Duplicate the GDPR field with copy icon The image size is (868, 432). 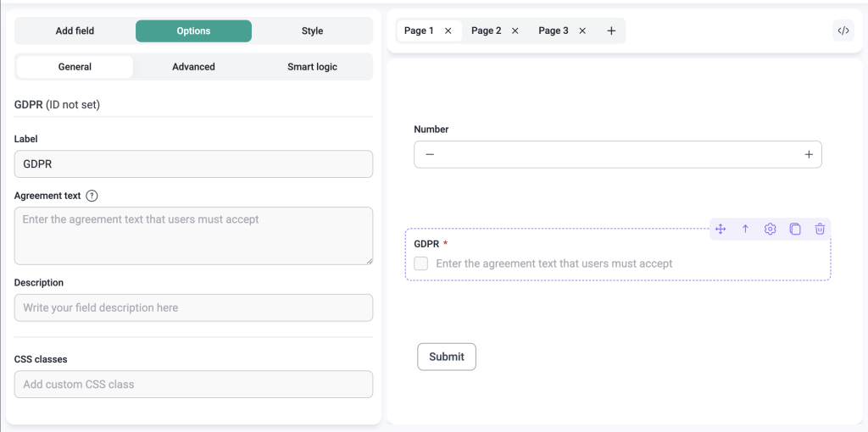click(x=795, y=229)
